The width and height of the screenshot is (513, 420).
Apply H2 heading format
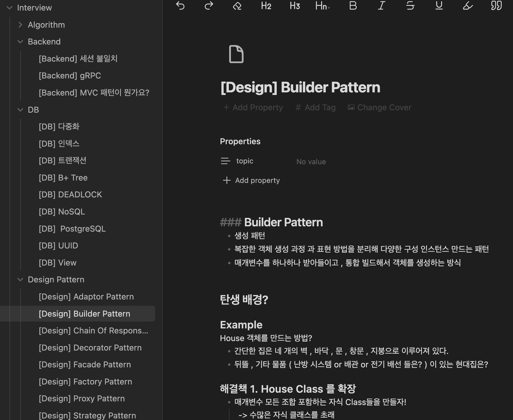click(x=266, y=6)
